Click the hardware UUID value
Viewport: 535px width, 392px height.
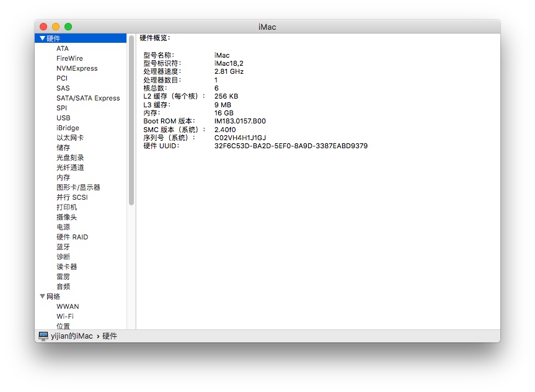[x=291, y=146]
